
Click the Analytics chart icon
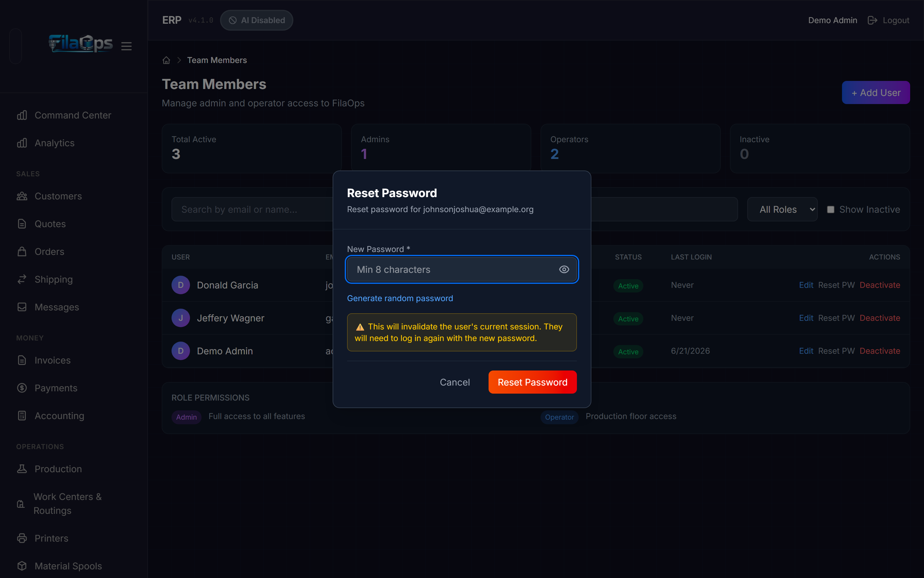click(22, 143)
